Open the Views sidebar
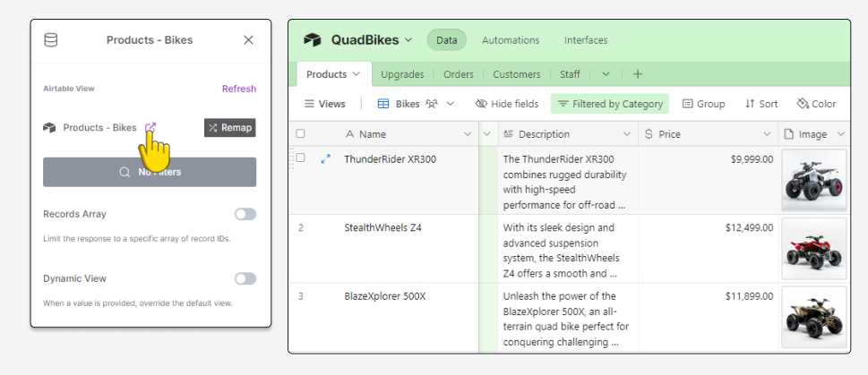This screenshot has height=375, width=868. [325, 104]
